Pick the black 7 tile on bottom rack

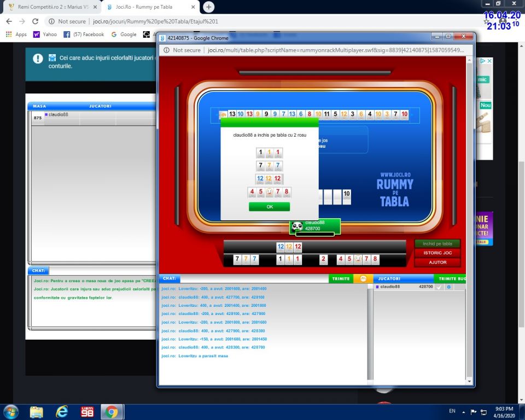click(237, 259)
